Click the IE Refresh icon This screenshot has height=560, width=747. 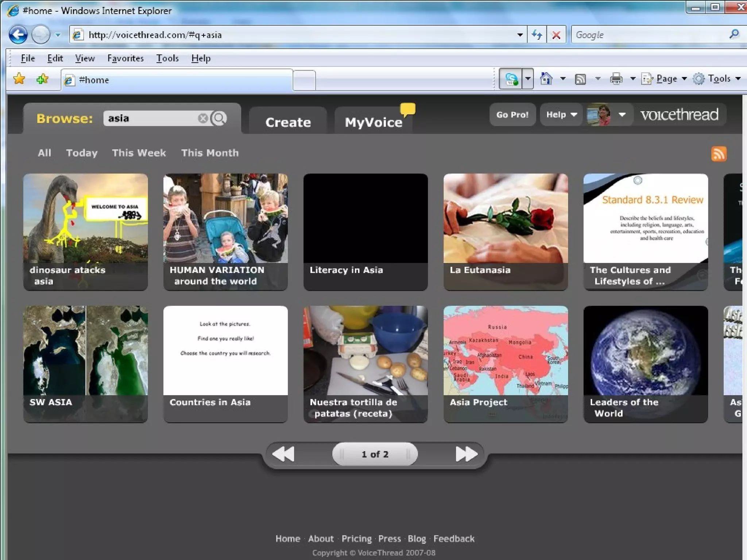click(537, 35)
